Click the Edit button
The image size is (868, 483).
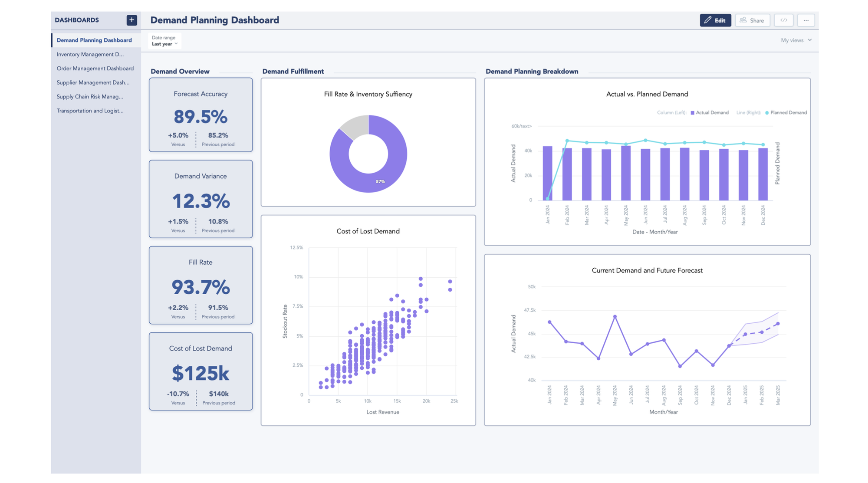715,20
